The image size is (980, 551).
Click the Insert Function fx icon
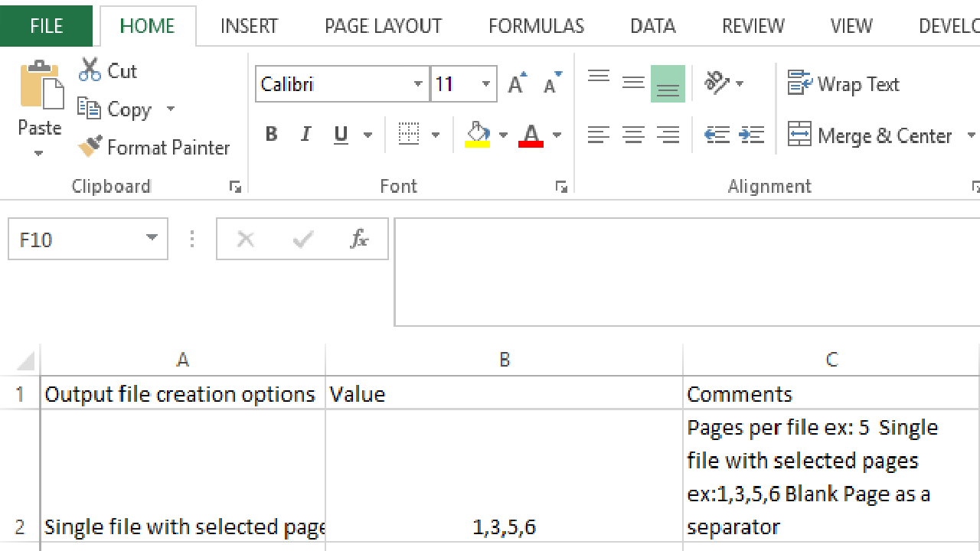click(359, 240)
